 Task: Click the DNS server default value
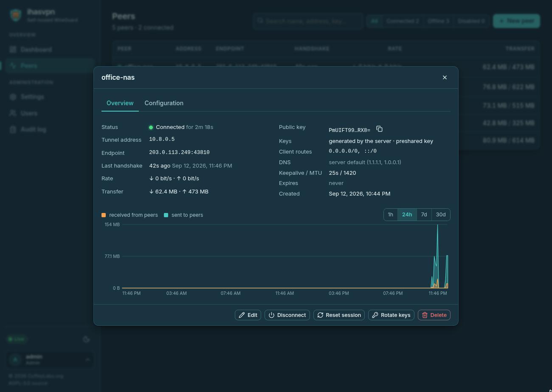pos(365,162)
